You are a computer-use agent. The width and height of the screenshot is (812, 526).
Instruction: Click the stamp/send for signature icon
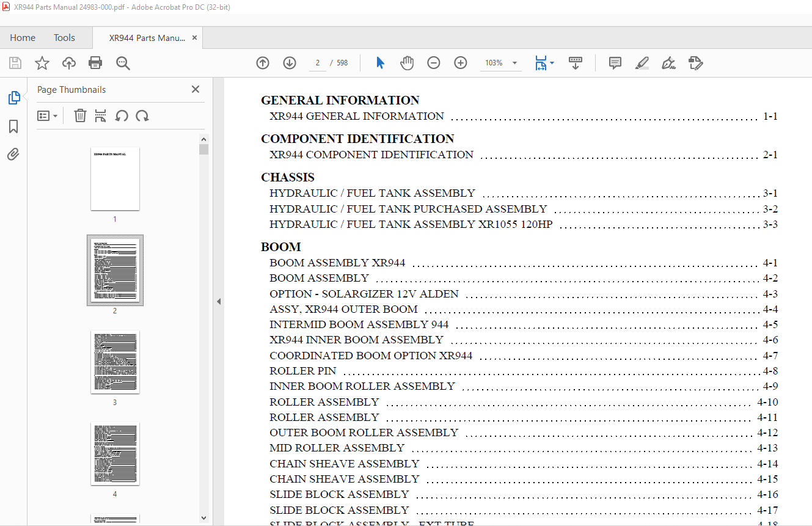[x=695, y=63]
